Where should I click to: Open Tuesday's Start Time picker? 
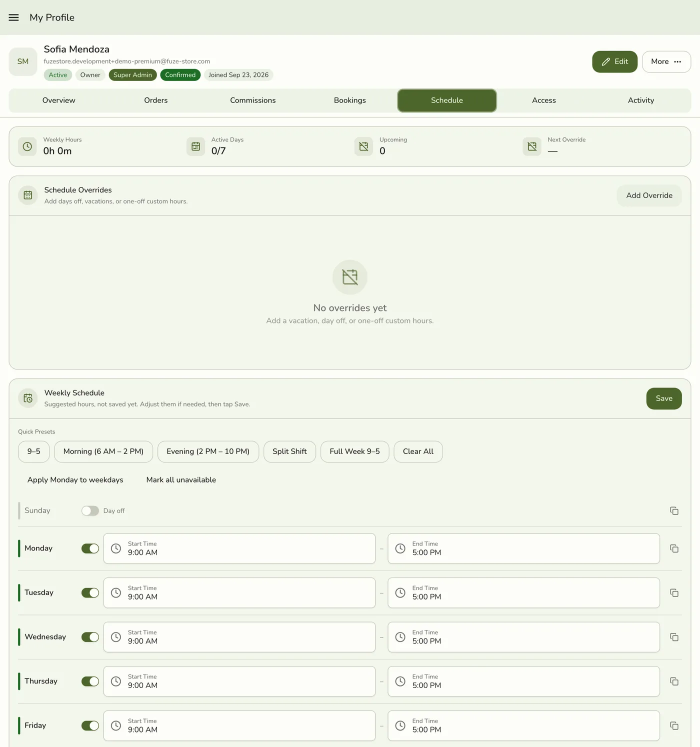pyautogui.click(x=239, y=593)
